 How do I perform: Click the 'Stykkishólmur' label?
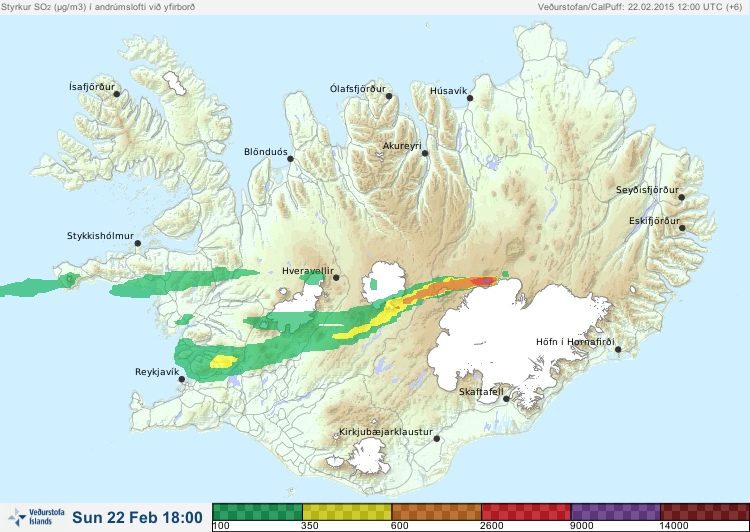(x=100, y=236)
